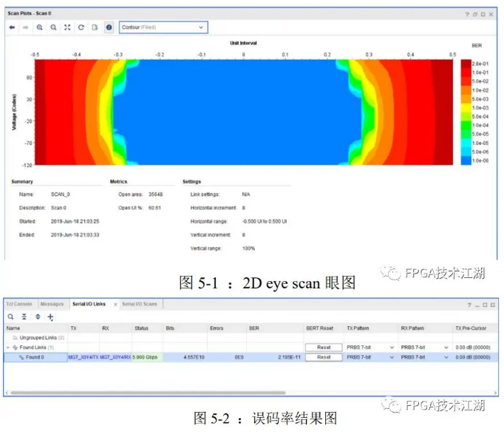Click search icon in Serial I/O Links

(x=10, y=317)
